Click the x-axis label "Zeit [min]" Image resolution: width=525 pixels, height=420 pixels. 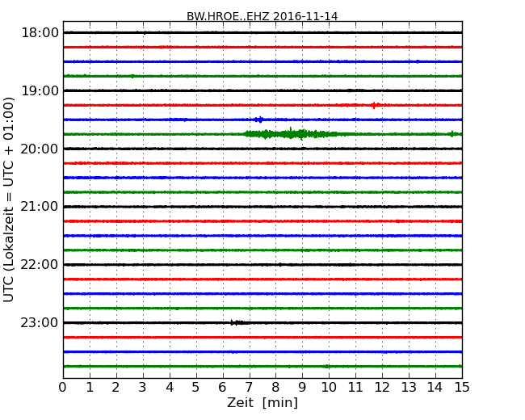(262, 402)
